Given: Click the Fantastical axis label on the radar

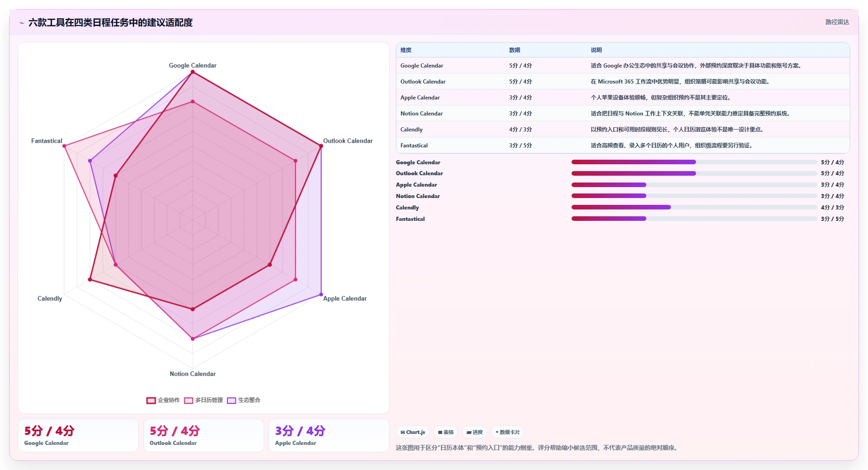Looking at the screenshot, I should 47,141.
